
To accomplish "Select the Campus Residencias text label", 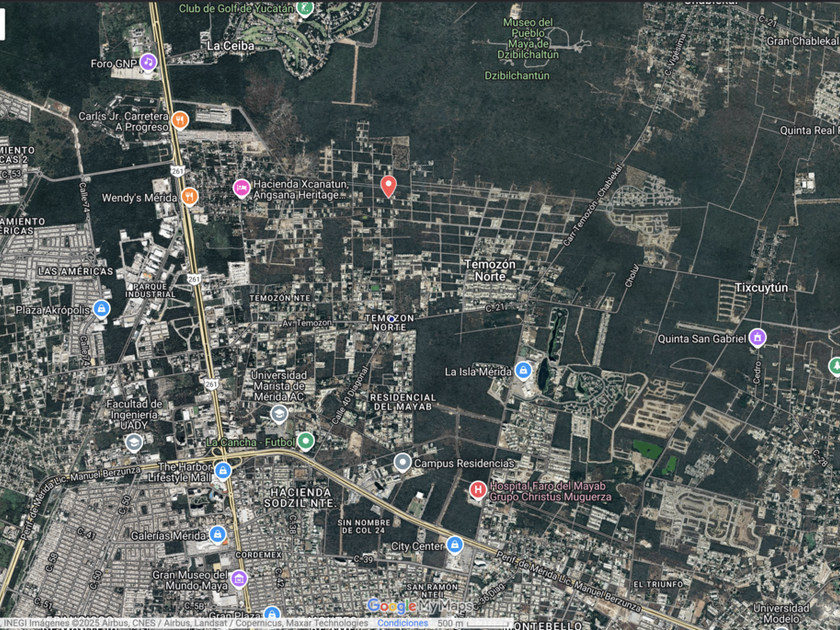I will tap(464, 463).
